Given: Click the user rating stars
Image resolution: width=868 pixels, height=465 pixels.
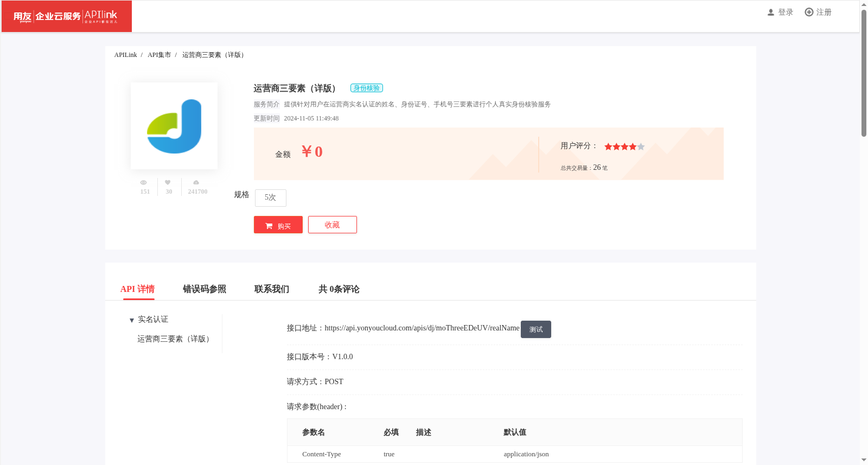Looking at the screenshot, I should [x=624, y=146].
